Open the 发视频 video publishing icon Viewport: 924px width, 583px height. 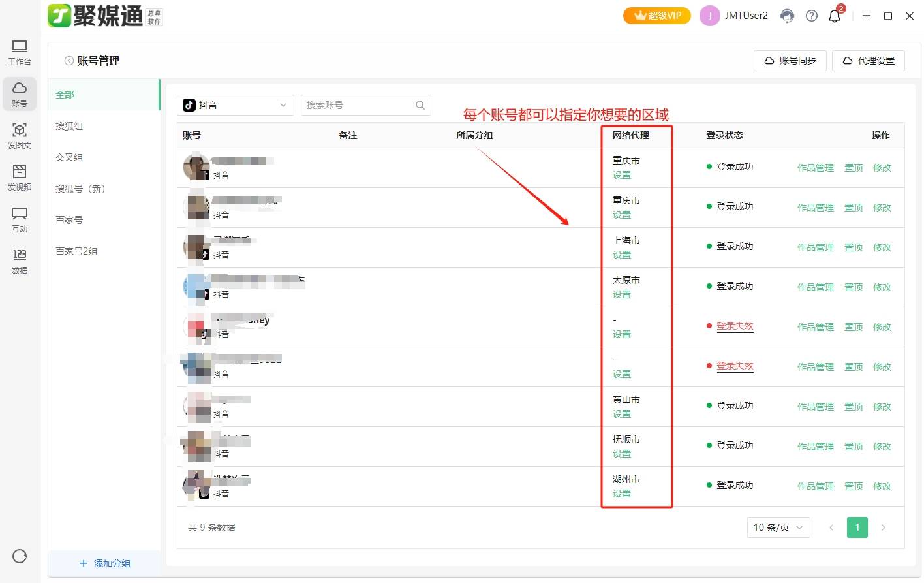click(x=20, y=177)
